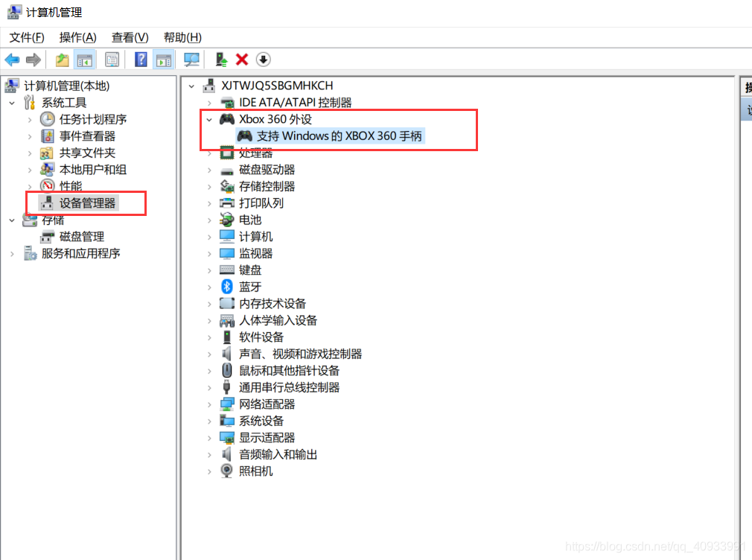Image resolution: width=752 pixels, height=560 pixels.
Task: Expand the 网络适配器 category arrow
Action: pos(209,404)
